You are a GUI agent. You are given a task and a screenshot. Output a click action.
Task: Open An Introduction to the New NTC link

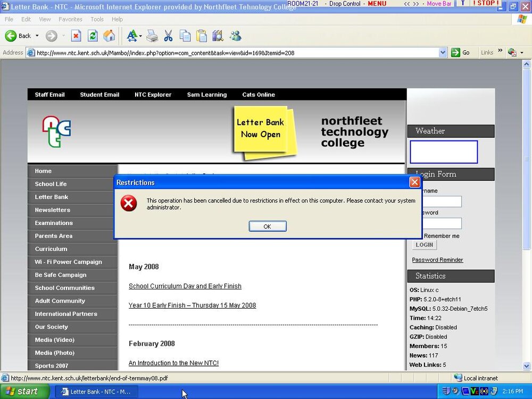point(173,363)
